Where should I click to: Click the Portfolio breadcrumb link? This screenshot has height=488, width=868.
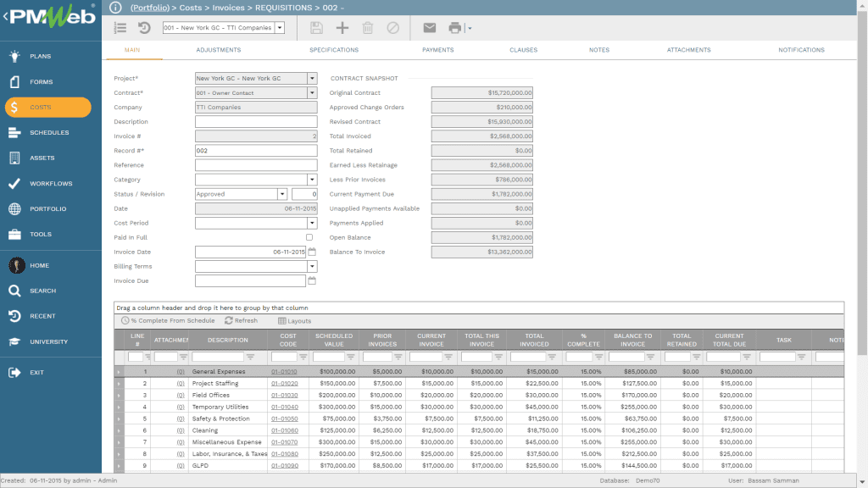(149, 8)
